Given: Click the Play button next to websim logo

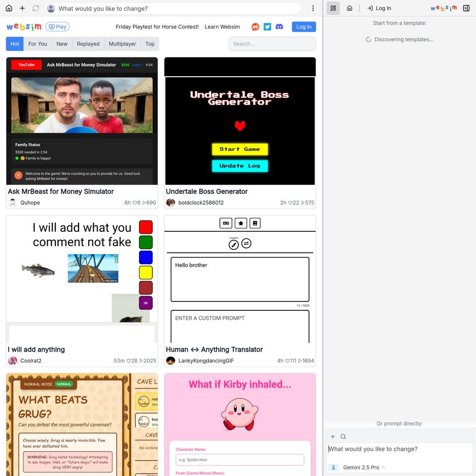Looking at the screenshot, I should coord(58,27).
